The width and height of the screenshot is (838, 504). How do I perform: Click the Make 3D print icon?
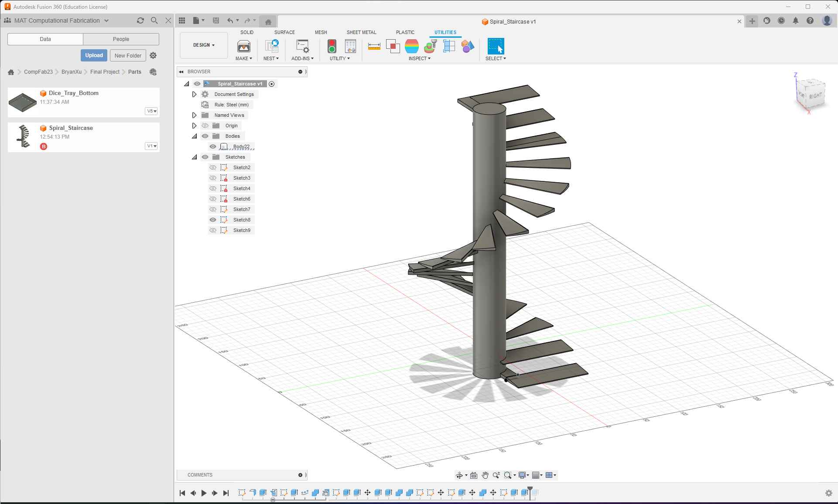point(243,47)
